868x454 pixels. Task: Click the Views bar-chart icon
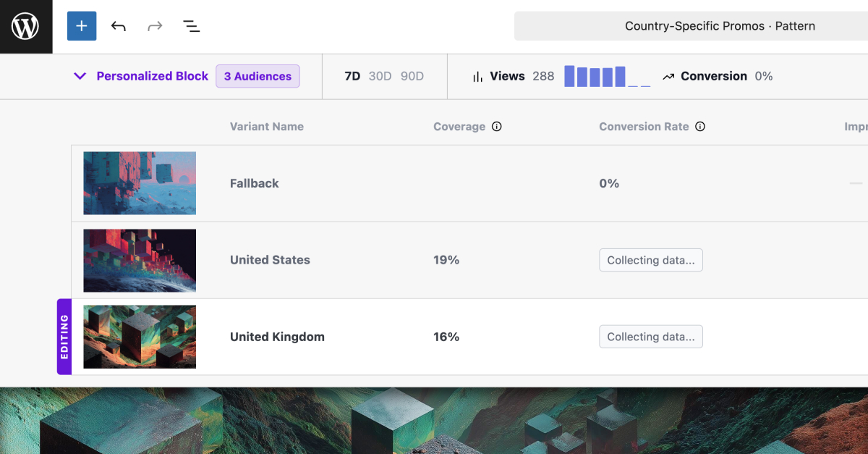click(477, 76)
